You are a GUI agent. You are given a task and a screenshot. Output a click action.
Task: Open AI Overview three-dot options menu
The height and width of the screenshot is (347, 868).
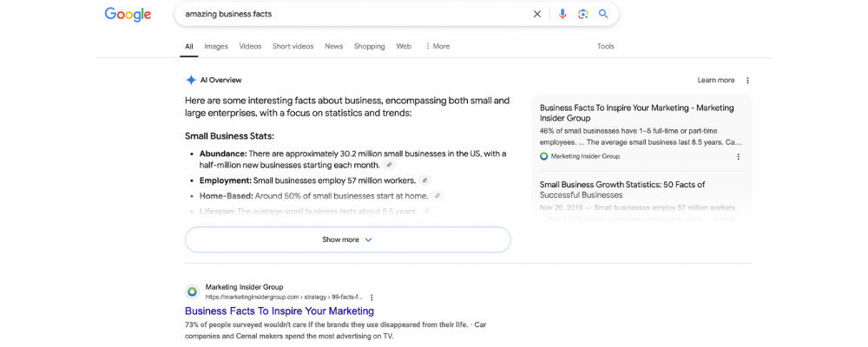click(x=747, y=81)
